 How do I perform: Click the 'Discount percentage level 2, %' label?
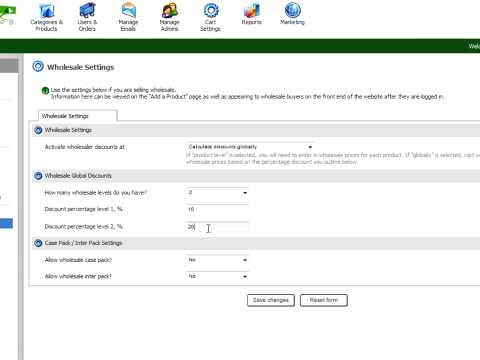[84, 227]
